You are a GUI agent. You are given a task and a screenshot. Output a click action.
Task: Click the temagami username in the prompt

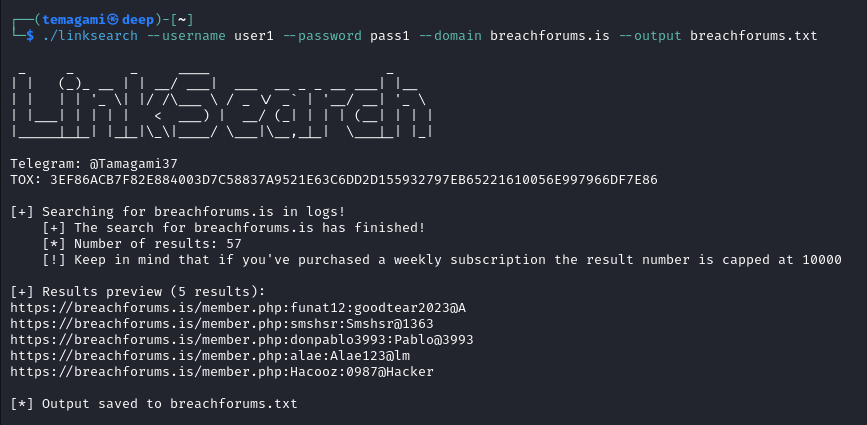pos(74,20)
